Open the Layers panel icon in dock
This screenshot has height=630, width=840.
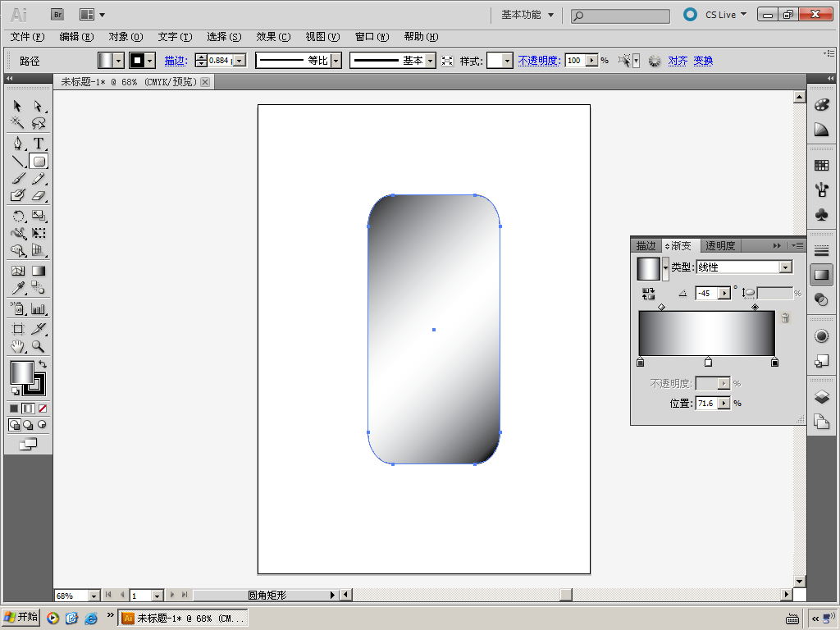point(821,397)
